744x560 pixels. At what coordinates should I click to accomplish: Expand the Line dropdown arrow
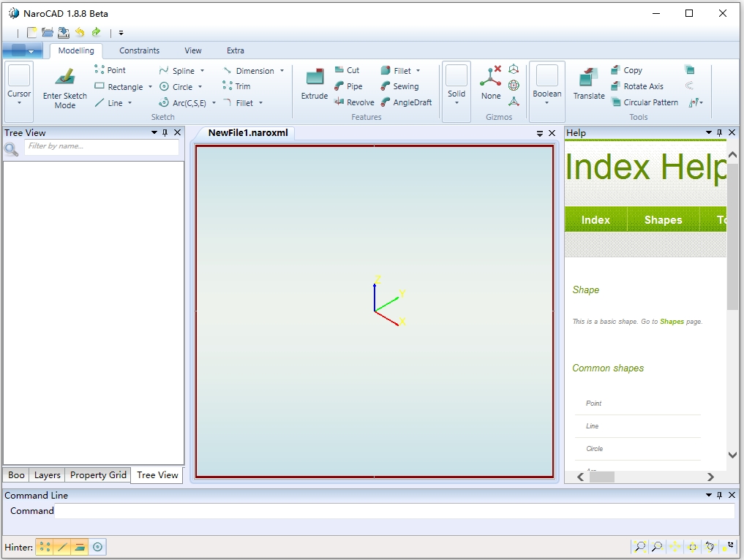[129, 103]
